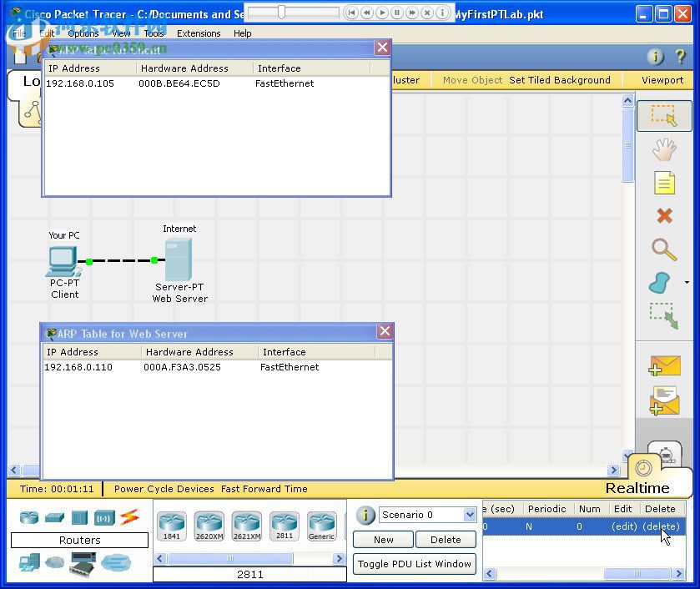Choose the 2811 router model
Viewport: 700px width, 589px height.
coord(285,526)
